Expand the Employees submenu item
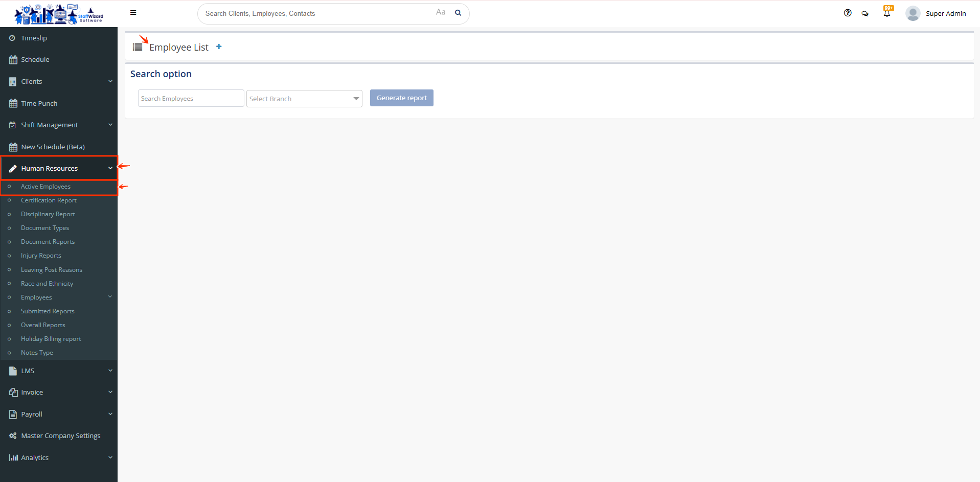980x482 pixels. point(36,297)
